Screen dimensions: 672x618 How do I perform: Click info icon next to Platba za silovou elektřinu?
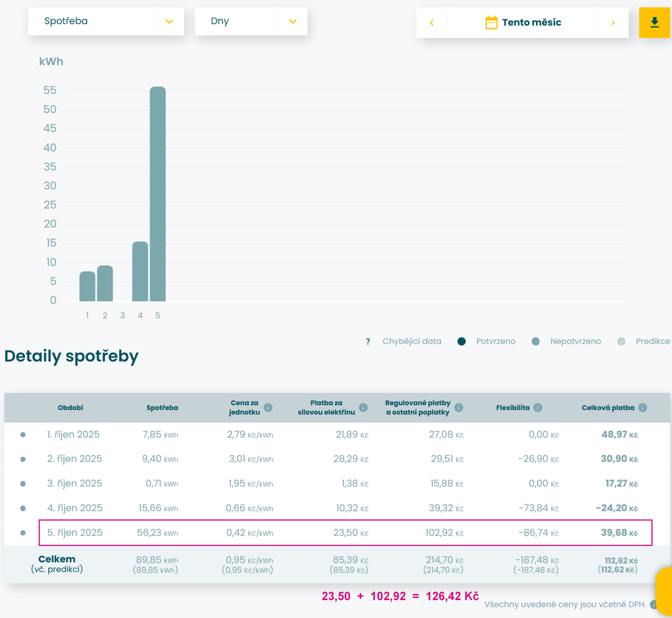coord(363,407)
